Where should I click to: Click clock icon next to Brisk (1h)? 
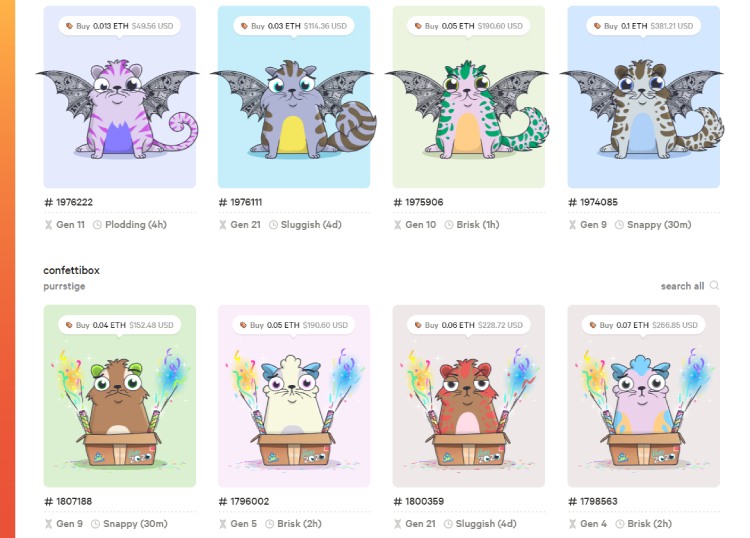(449, 224)
